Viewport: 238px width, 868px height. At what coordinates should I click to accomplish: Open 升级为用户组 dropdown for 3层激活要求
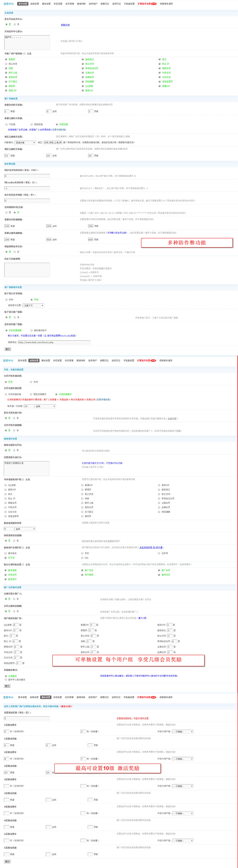tap(183, 786)
